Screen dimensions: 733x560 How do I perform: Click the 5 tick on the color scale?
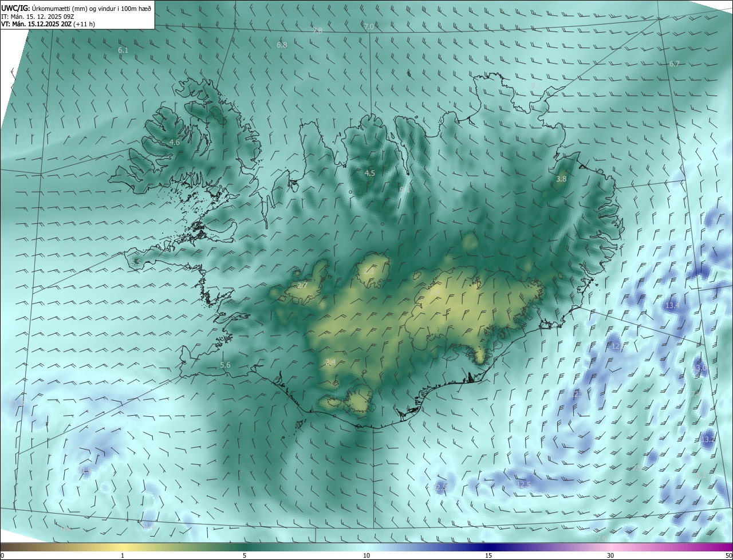245,555
